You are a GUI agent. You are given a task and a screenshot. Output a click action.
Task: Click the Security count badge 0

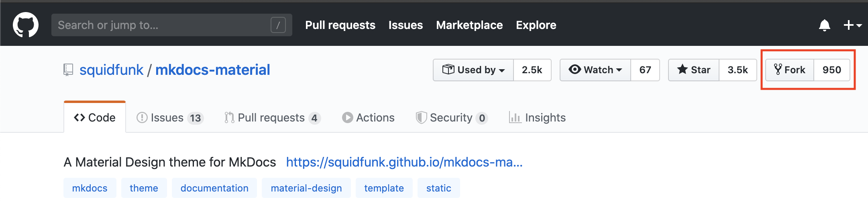pyautogui.click(x=482, y=118)
